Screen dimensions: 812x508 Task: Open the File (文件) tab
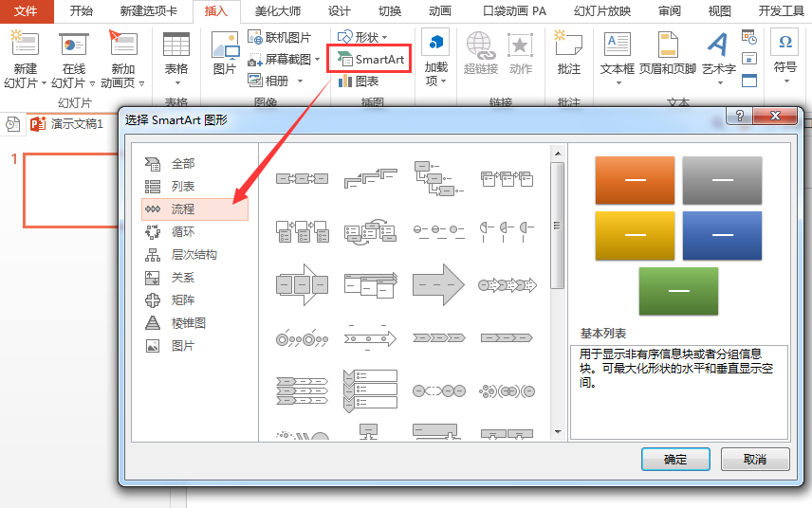[26, 10]
